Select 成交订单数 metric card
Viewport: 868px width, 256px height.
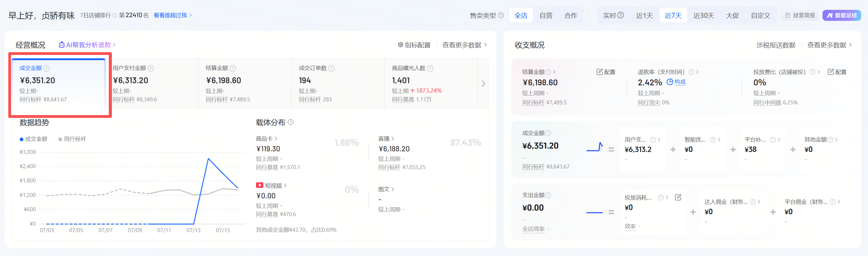pos(338,83)
